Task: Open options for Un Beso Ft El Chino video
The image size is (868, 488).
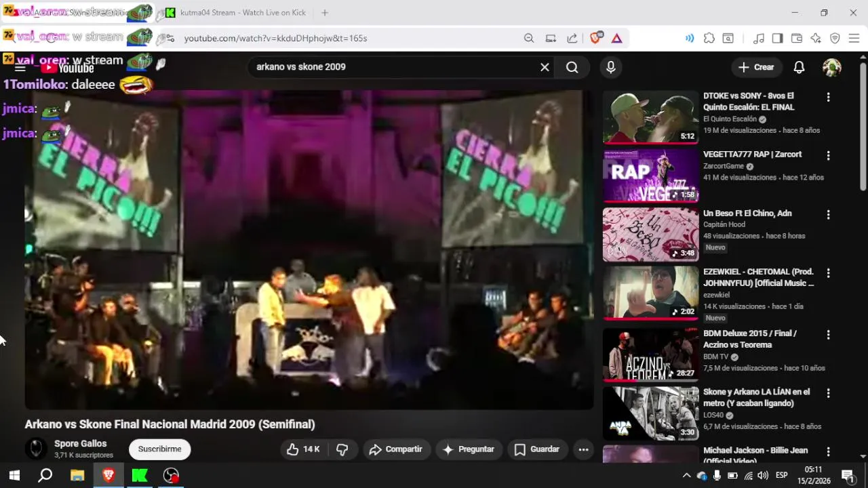Action: pyautogui.click(x=828, y=215)
